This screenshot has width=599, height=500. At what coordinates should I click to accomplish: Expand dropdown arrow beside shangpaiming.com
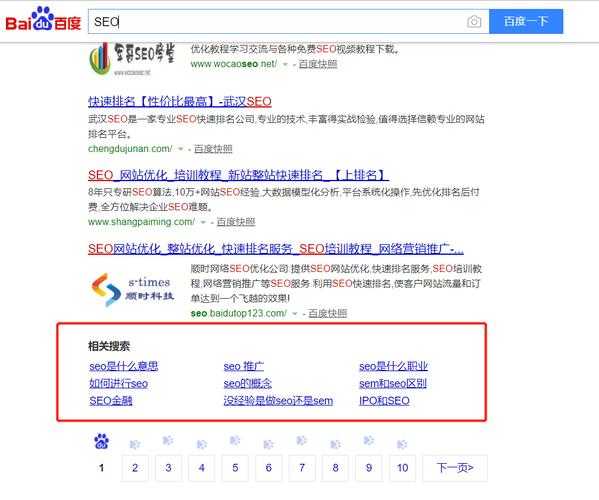coord(203,222)
